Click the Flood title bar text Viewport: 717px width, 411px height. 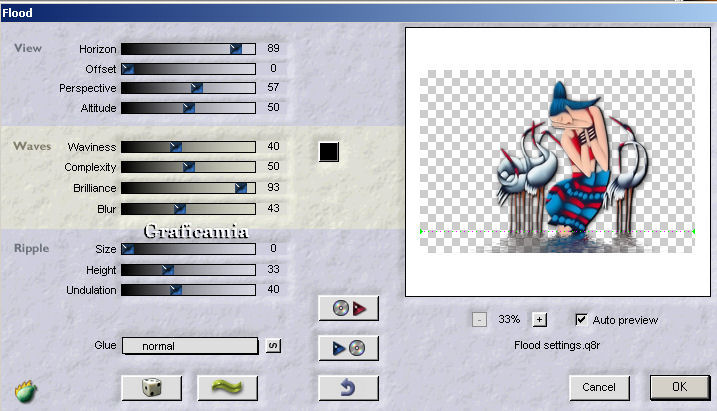pyautogui.click(x=17, y=13)
